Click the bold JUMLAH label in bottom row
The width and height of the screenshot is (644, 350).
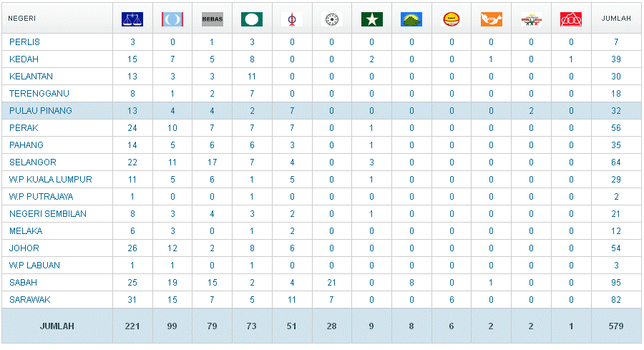(x=57, y=326)
